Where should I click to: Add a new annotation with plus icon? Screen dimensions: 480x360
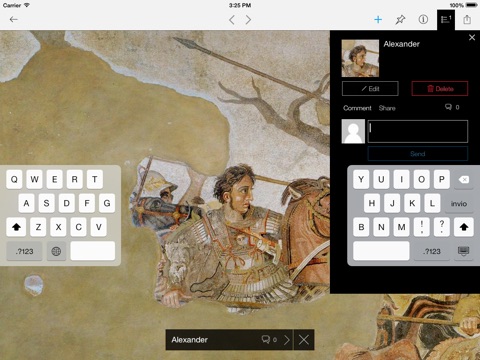[378, 20]
